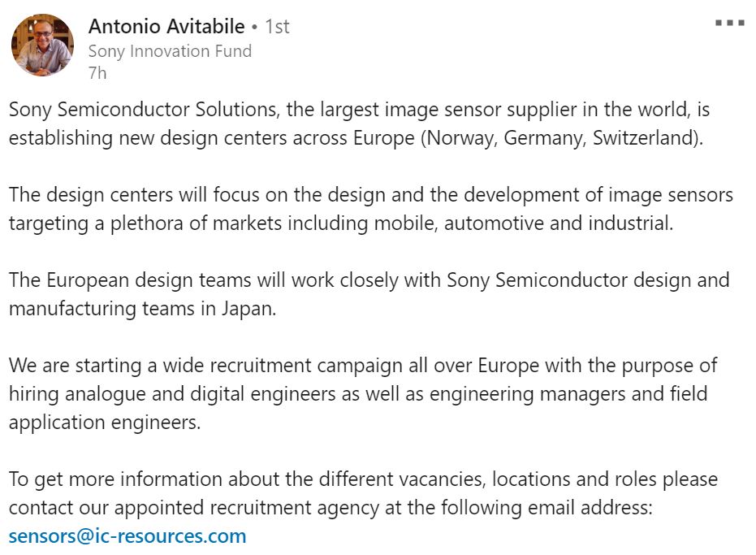
Task: Click Antonio Avitabile's profile photo
Action: 42,46
